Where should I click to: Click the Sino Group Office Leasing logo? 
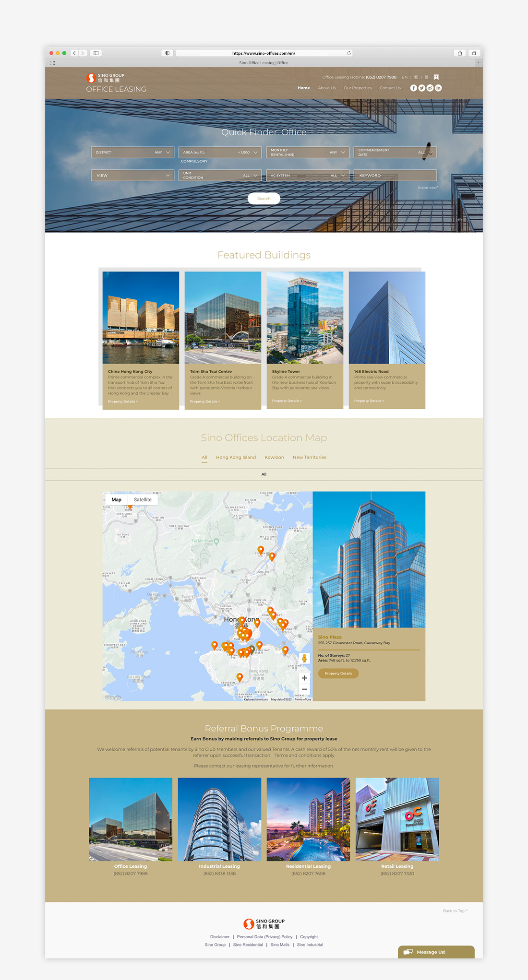(116, 83)
